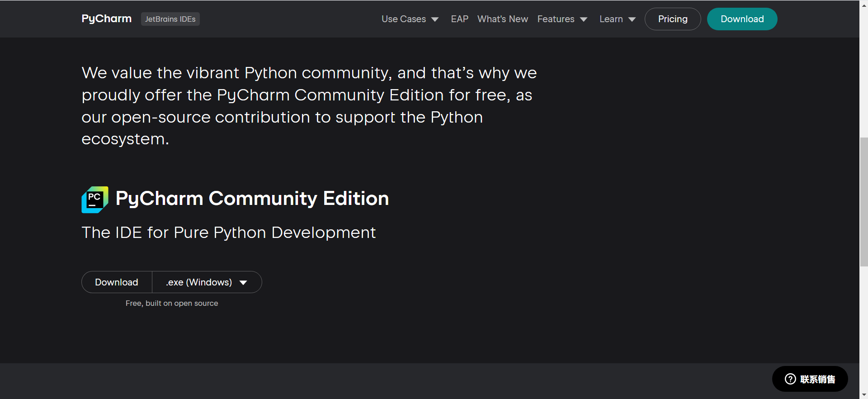Open the JetBrains IDEs badge

click(x=170, y=19)
